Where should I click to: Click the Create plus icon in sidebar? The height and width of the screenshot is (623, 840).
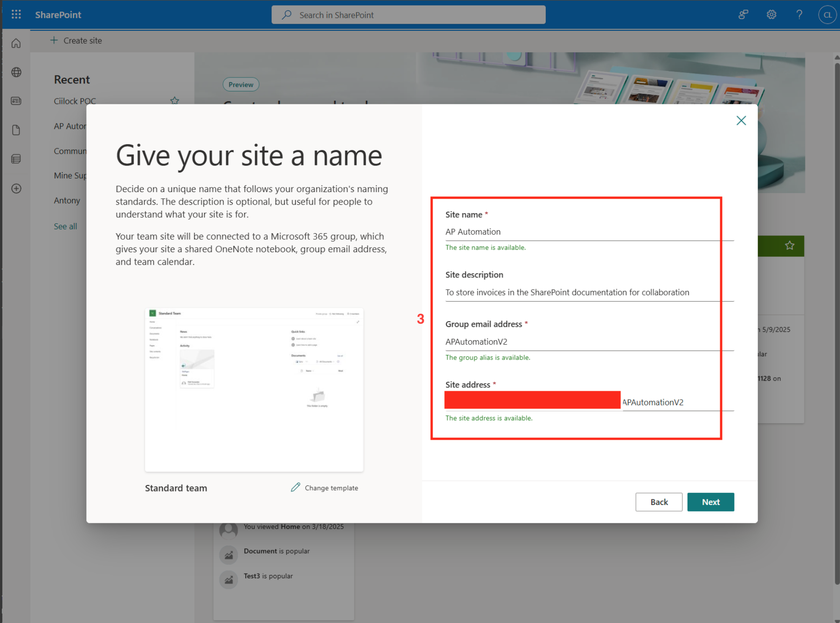[16, 188]
